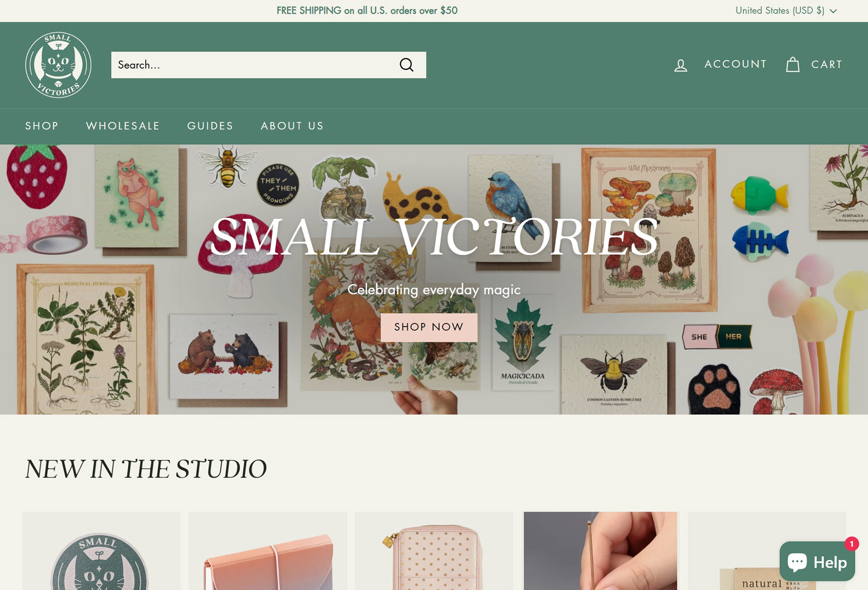Open the pink star zip pouch thumbnail

pos(434,551)
